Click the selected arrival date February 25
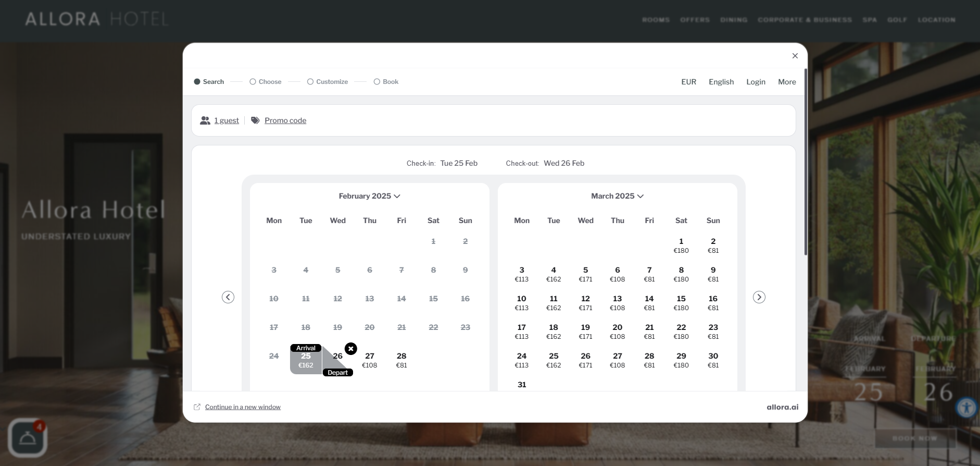Viewport: 980px width, 466px height. pyautogui.click(x=306, y=360)
